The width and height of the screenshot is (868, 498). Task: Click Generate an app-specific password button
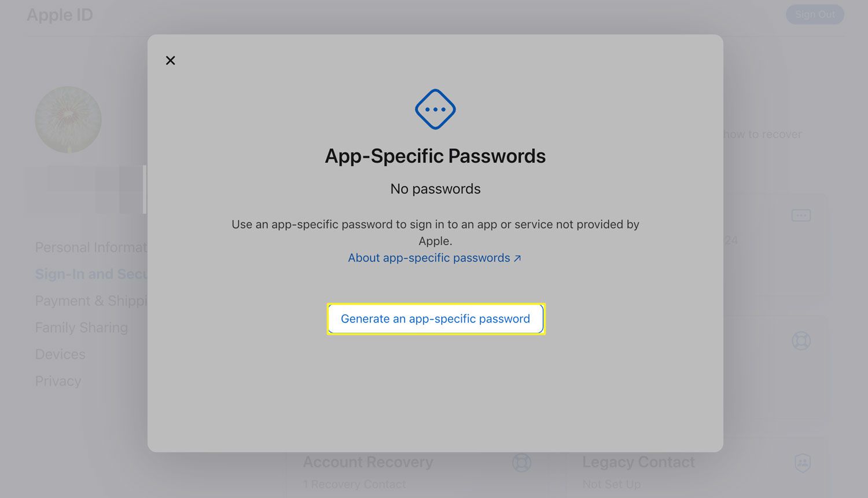click(x=435, y=319)
